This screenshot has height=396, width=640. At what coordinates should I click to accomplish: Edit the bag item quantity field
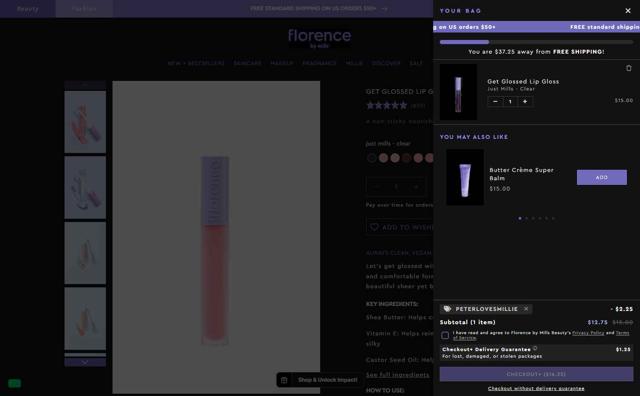pyautogui.click(x=510, y=101)
